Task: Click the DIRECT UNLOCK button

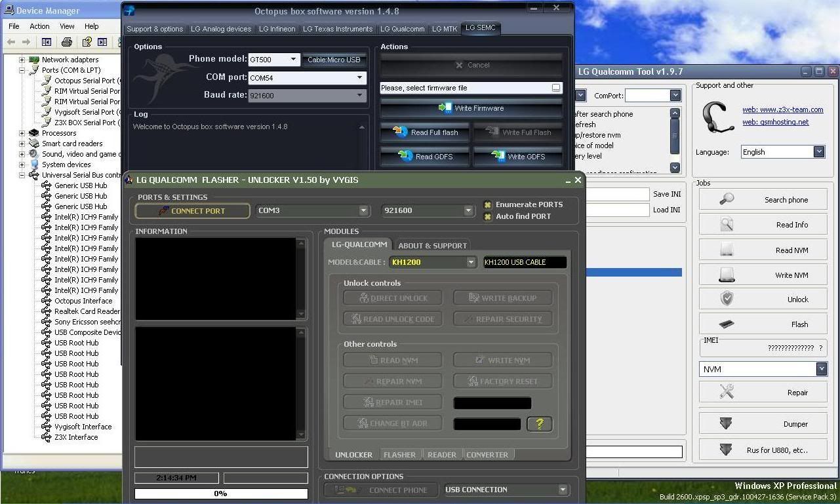Action: (x=393, y=298)
